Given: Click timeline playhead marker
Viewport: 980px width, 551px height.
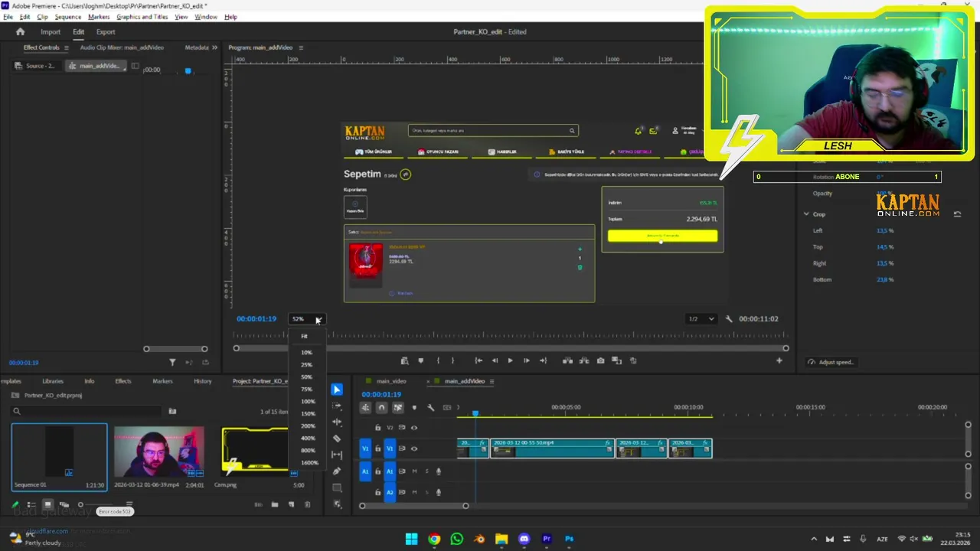Looking at the screenshot, I should (475, 414).
